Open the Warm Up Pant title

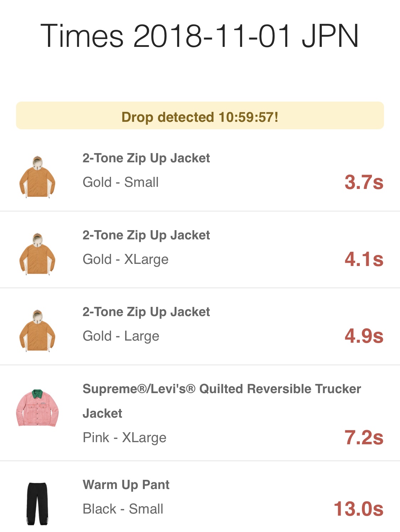click(x=126, y=485)
